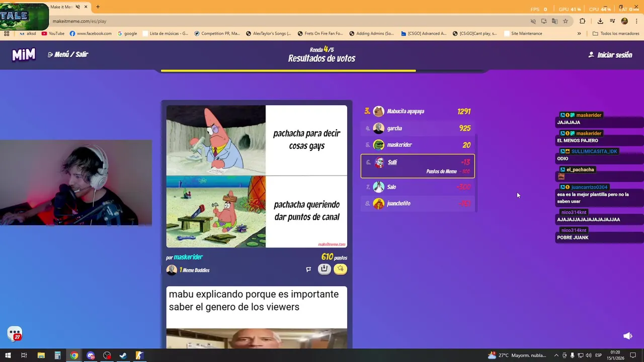The width and height of the screenshot is (644, 362).
Task: Toggle sound with the speaker icon
Action: (x=627, y=336)
